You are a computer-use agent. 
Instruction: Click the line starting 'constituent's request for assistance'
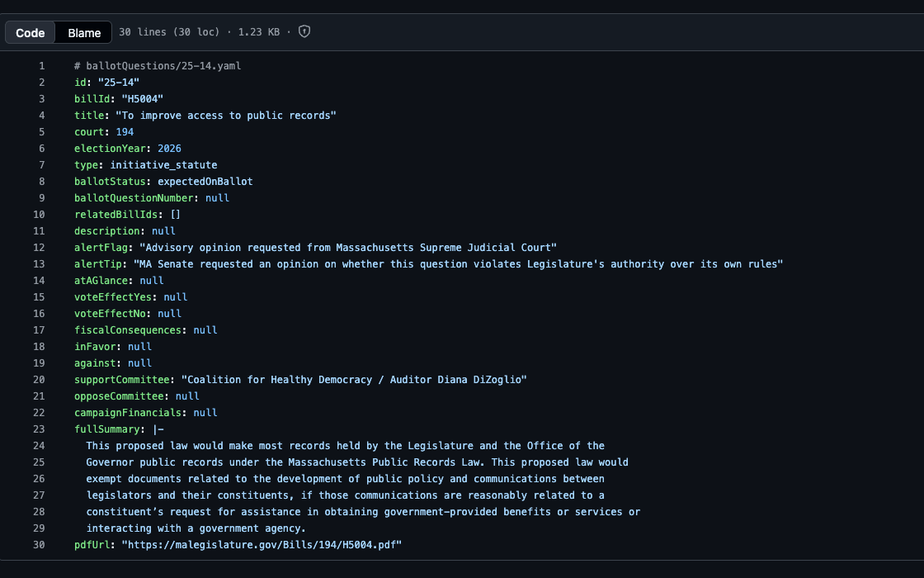(x=363, y=512)
